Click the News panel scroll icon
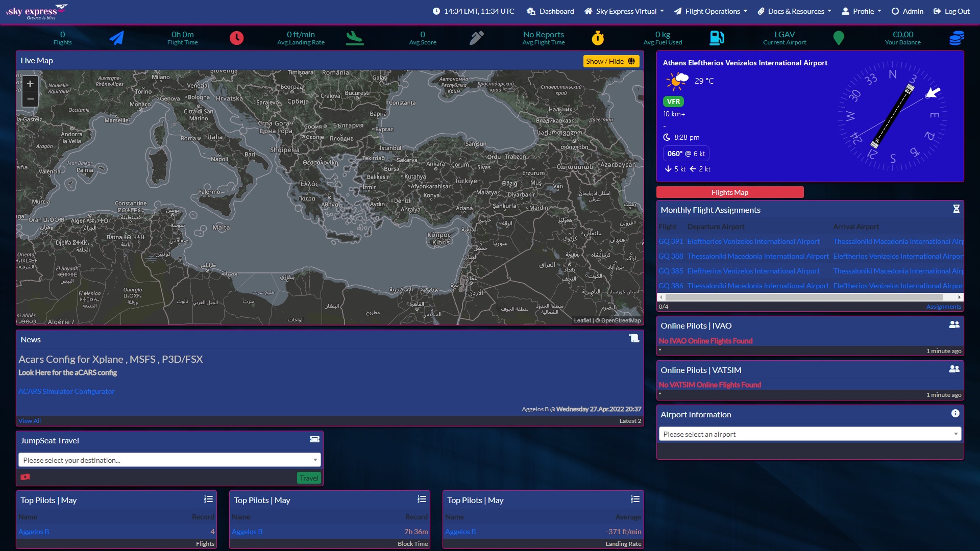This screenshot has height=551, width=980. (634, 339)
